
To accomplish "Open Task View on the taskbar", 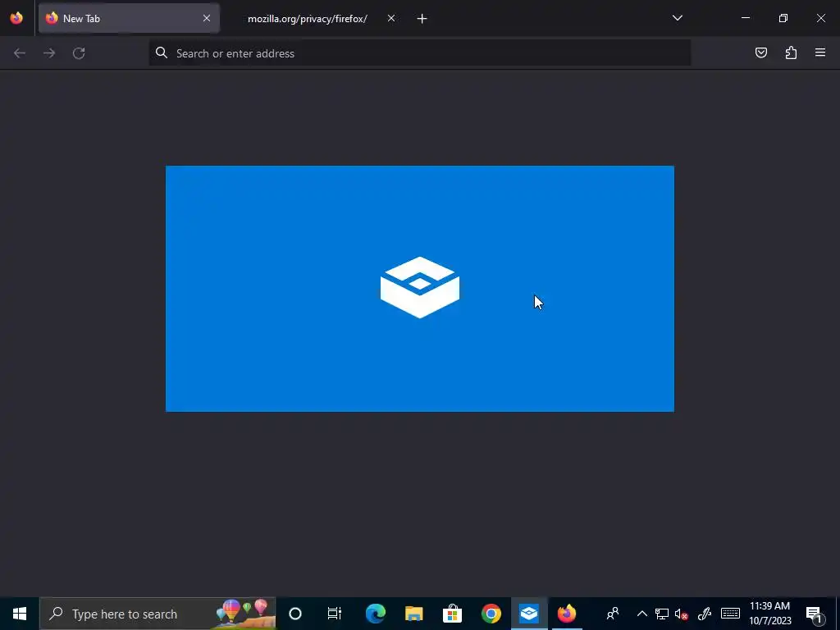I will click(x=335, y=614).
